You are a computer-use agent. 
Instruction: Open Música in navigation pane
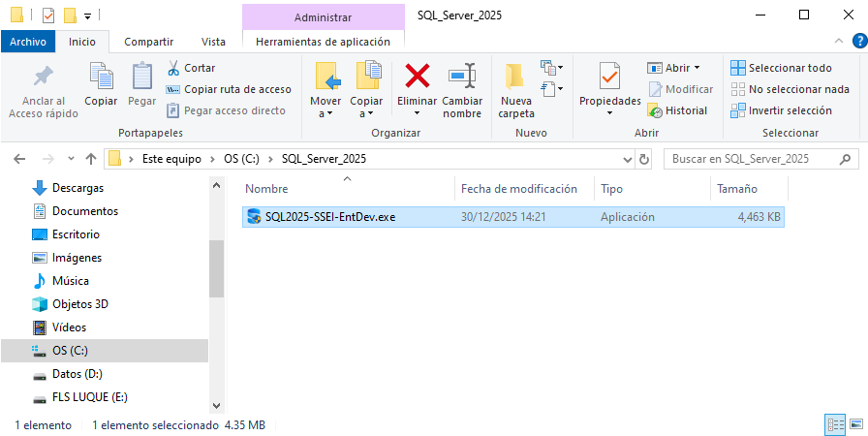coord(61,281)
